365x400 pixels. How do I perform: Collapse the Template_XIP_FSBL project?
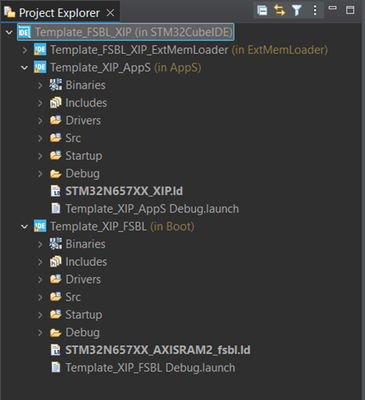tap(24, 227)
